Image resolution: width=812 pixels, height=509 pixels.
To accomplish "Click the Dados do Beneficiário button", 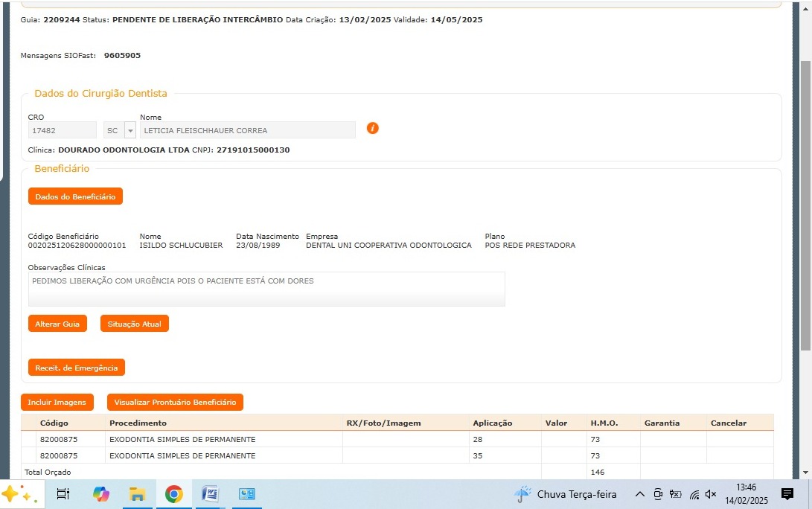I will (x=75, y=196).
